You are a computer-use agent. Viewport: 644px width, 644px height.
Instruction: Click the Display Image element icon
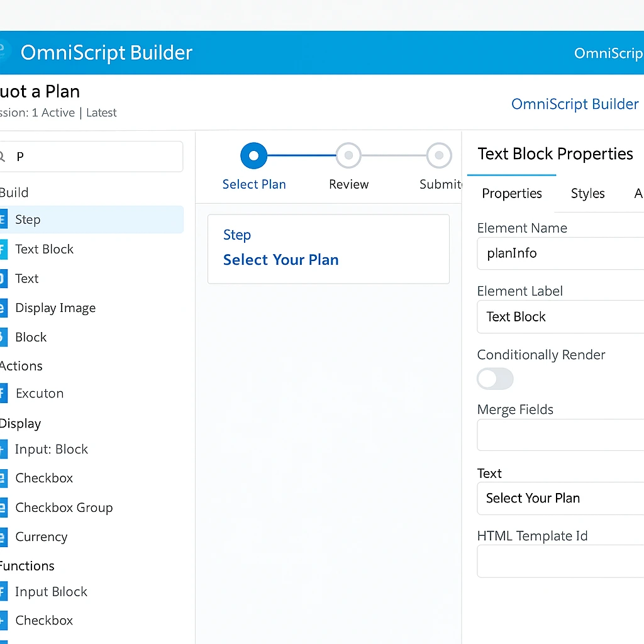pos(4,308)
